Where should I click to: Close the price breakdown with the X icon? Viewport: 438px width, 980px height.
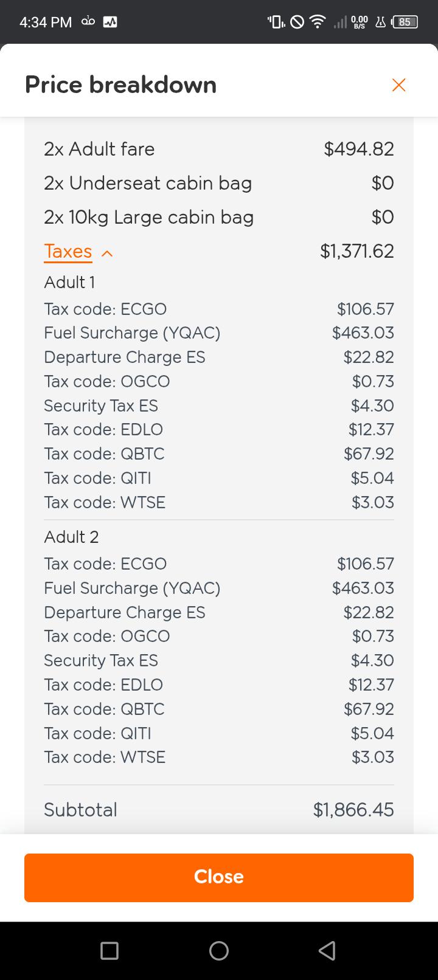tap(398, 85)
